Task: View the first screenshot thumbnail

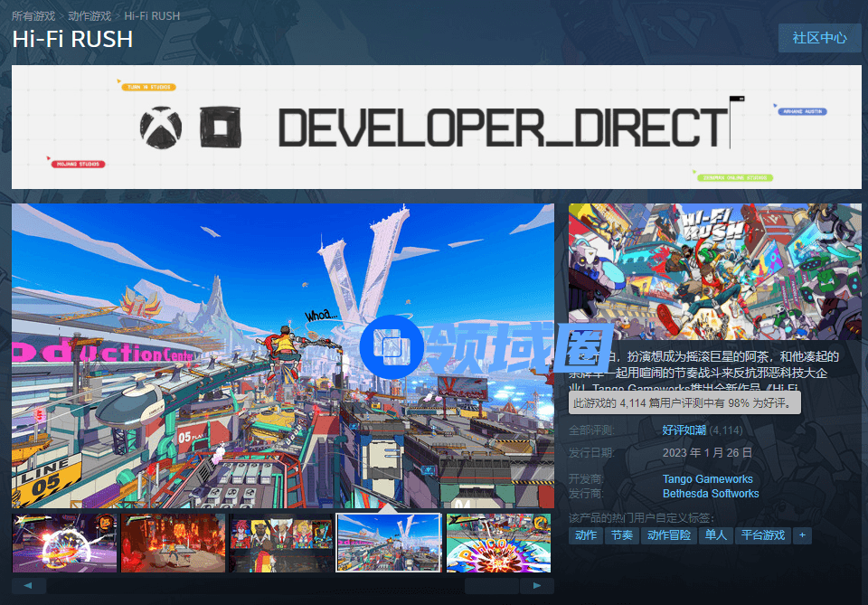Action: [64, 543]
